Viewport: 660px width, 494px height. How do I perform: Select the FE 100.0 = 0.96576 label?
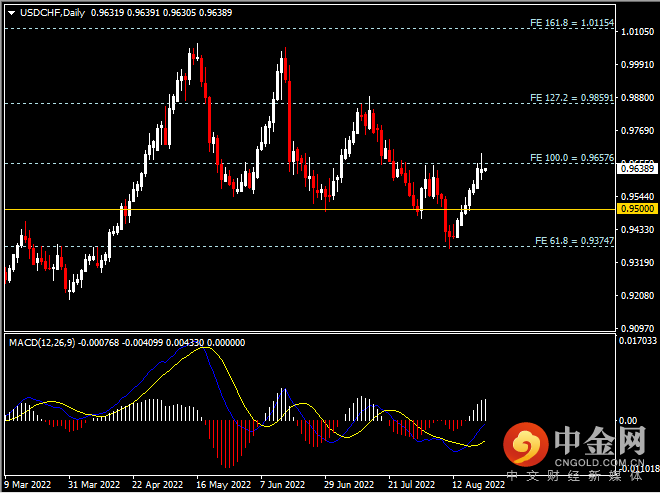(572, 158)
